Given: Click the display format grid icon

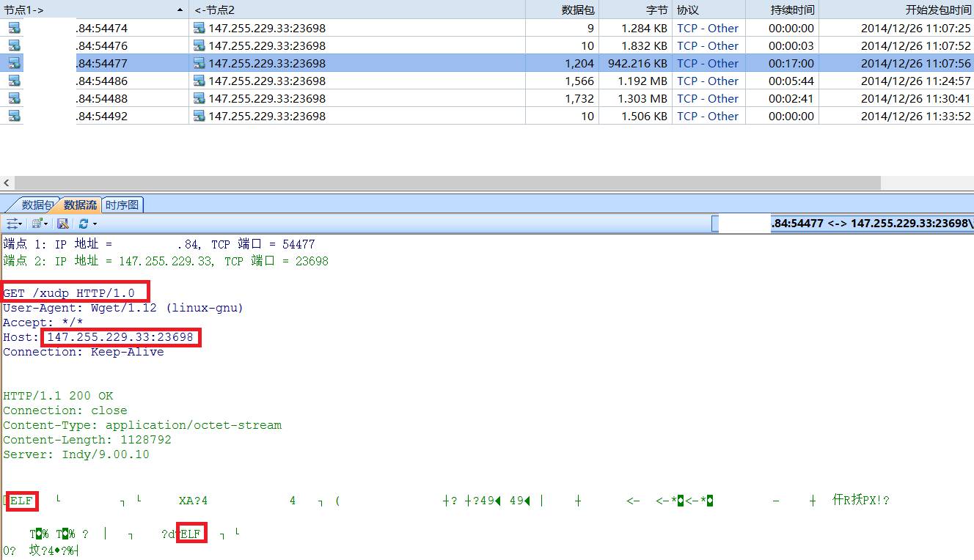Looking at the screenshot, I should click(x=37, y=224).
